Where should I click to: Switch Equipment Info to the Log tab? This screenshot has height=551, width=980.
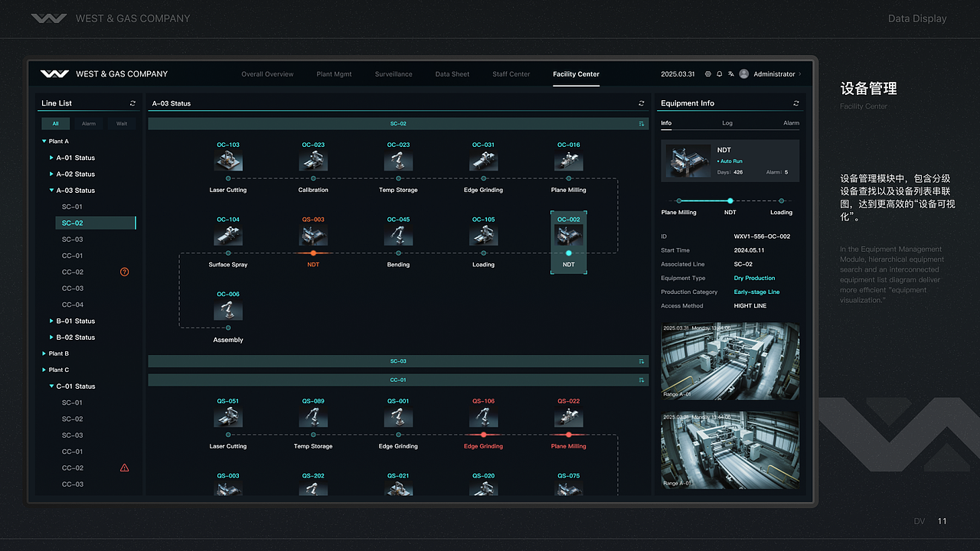[x=727, y=123]
